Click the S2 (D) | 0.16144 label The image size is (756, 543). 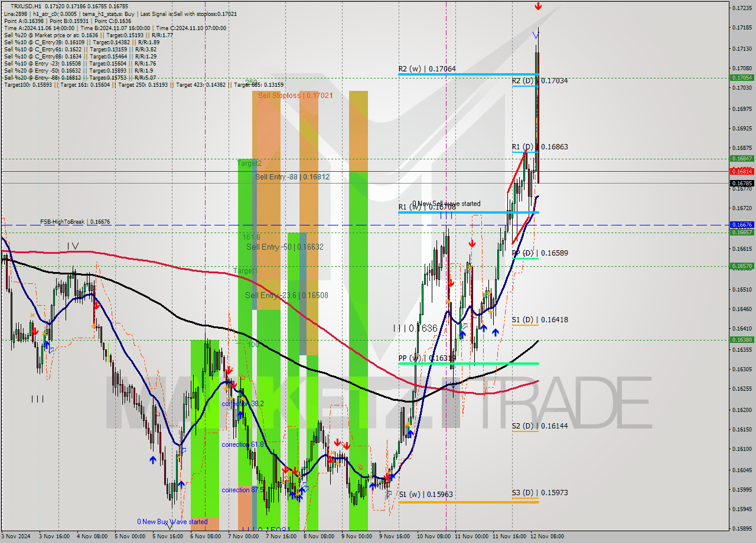540,426
